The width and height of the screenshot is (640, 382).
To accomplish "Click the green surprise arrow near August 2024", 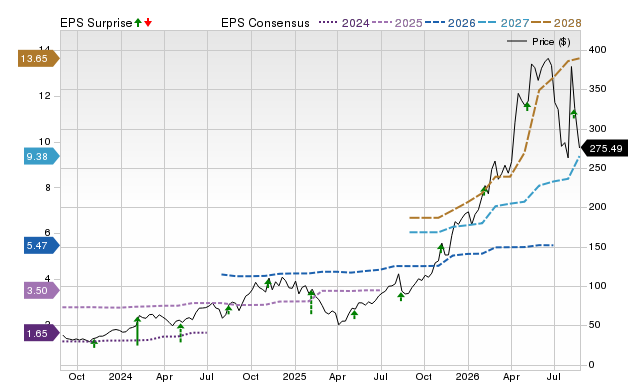I will pyautogui.click(x=228, y=310).
